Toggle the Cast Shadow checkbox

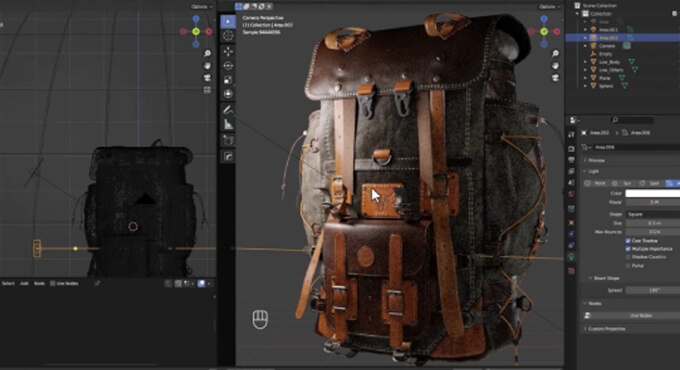click(628, 240)
